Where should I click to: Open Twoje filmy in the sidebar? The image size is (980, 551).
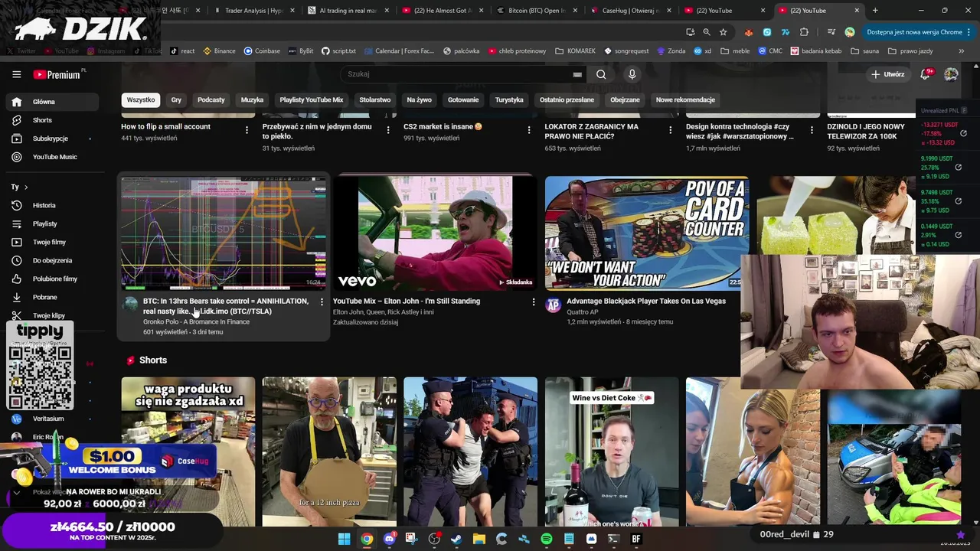[x=52, y=242]
